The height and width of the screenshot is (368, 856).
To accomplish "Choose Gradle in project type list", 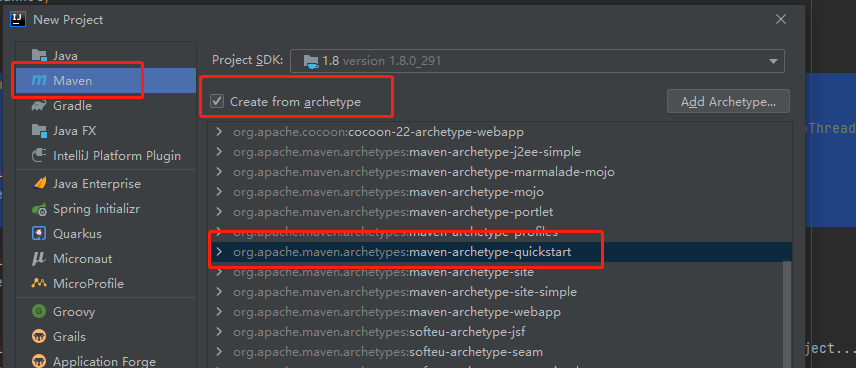I will coord(106,105).
